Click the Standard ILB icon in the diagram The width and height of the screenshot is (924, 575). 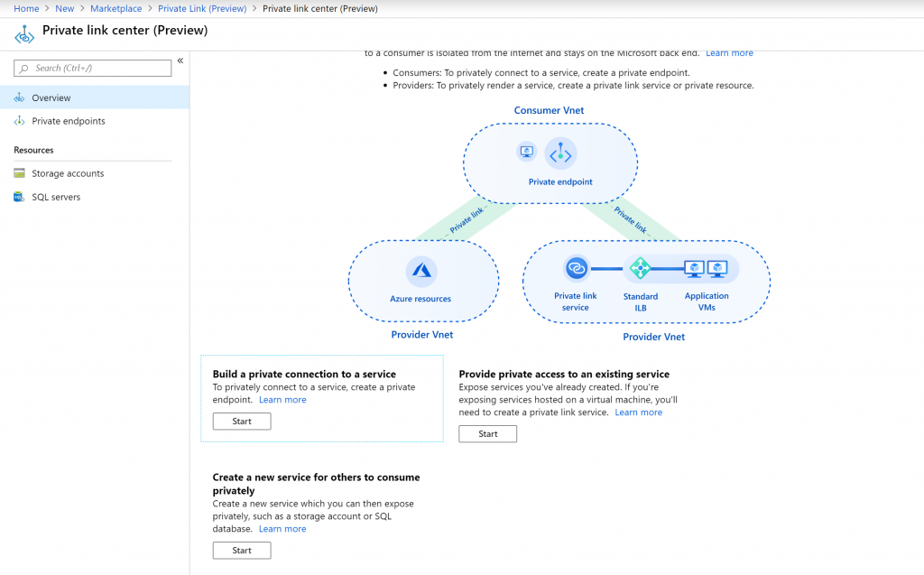coord(641,268)
